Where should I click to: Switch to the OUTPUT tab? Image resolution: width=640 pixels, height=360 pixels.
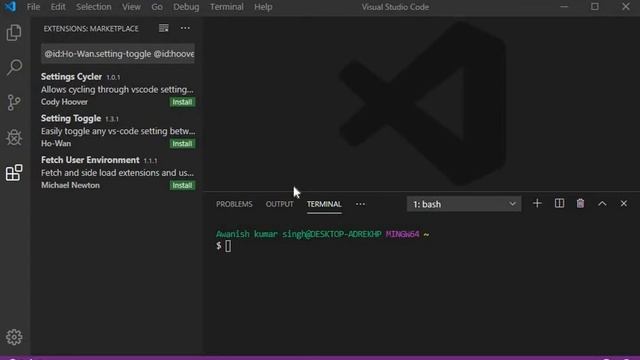pos(280,204)
